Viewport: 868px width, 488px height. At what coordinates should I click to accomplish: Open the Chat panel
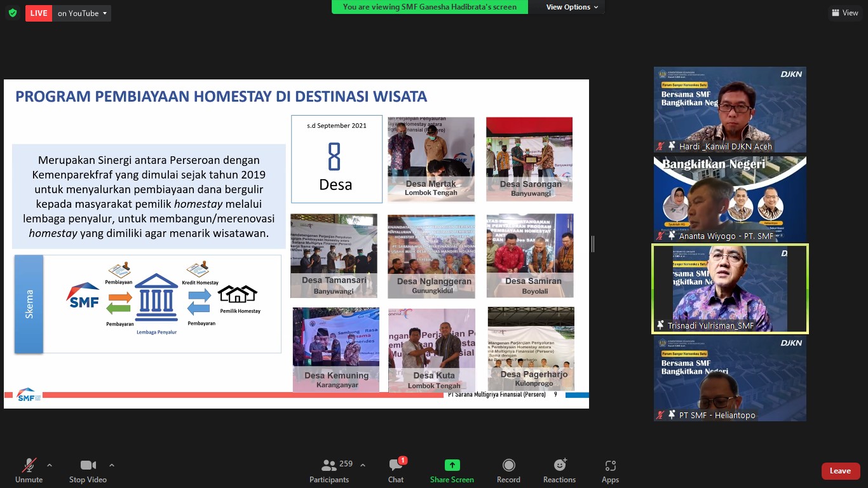[396, 471]
